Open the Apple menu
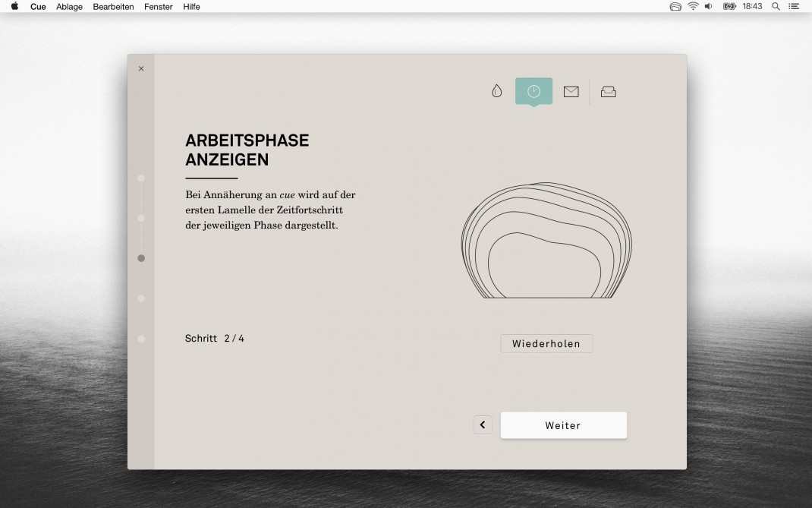812x508 pixels. tap(14, 6)
